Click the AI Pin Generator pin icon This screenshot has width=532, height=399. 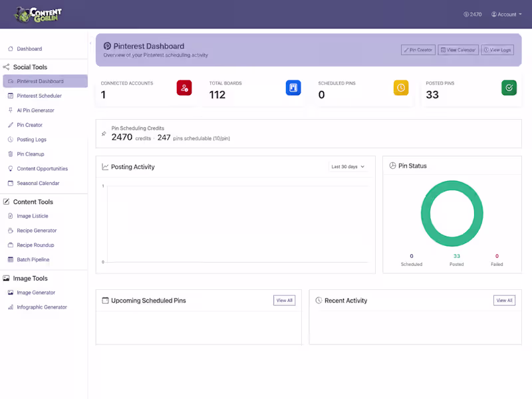11,110
